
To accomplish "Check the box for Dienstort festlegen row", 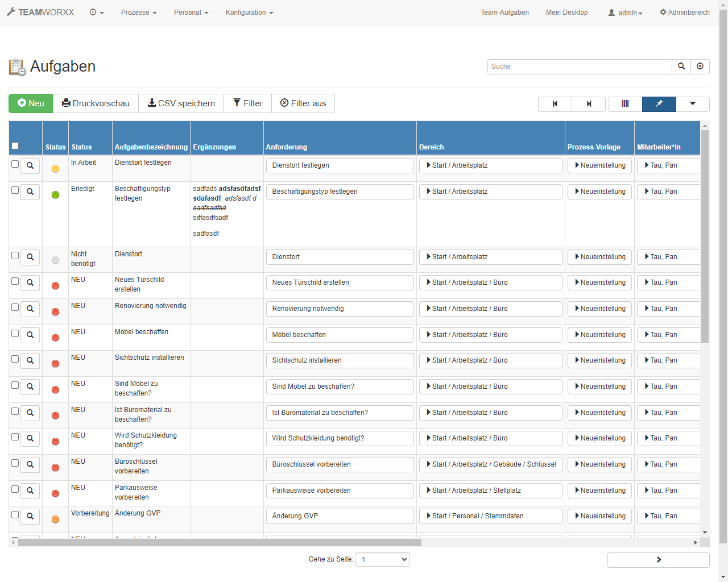I will tap(15, 164).
